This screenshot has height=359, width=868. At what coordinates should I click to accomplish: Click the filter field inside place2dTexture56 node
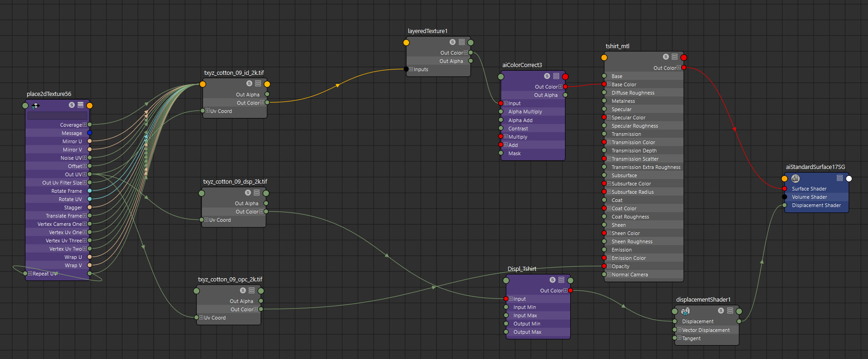coord(57,116)
